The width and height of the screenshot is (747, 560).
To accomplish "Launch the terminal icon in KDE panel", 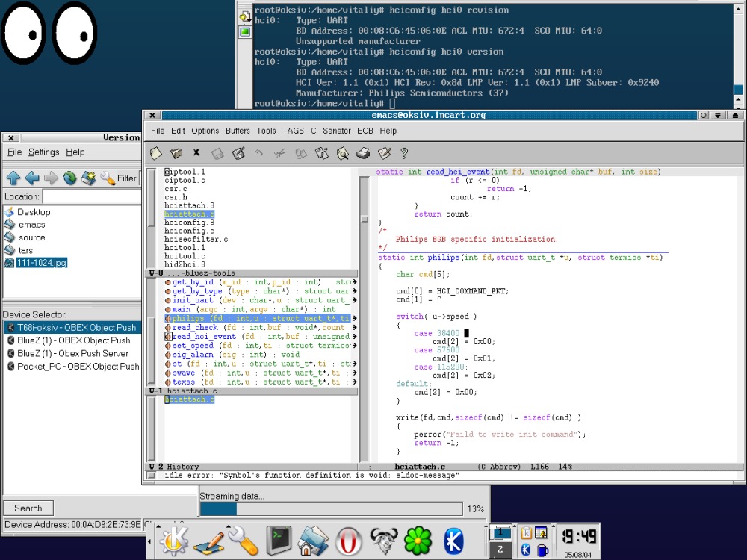I will click(x=278, y=541).
